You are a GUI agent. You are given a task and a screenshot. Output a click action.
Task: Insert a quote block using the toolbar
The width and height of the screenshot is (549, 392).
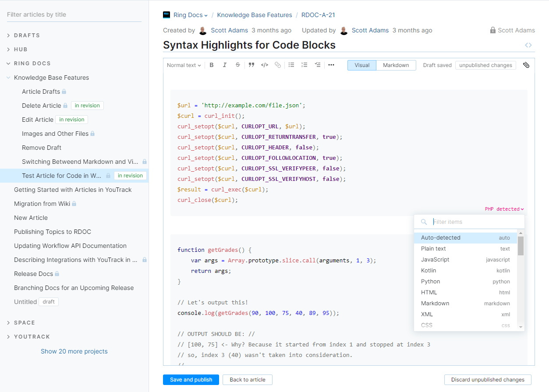[x=251, y=65]
